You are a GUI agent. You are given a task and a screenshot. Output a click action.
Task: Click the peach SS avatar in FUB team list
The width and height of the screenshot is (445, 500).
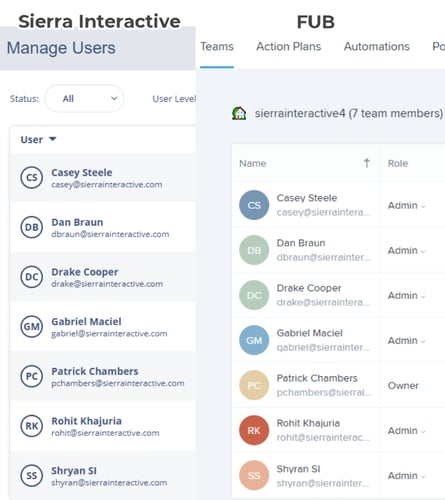(x=254, y=475)
